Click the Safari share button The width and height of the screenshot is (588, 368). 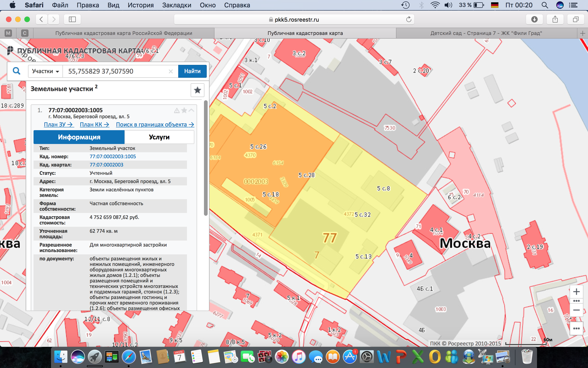click(555, 19)
